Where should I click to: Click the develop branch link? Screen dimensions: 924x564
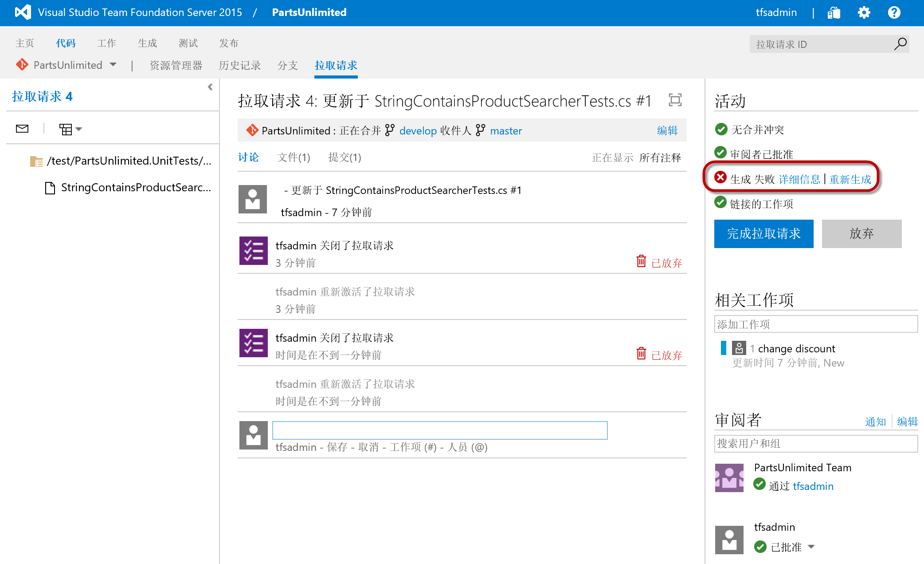[x=418, y=131]
